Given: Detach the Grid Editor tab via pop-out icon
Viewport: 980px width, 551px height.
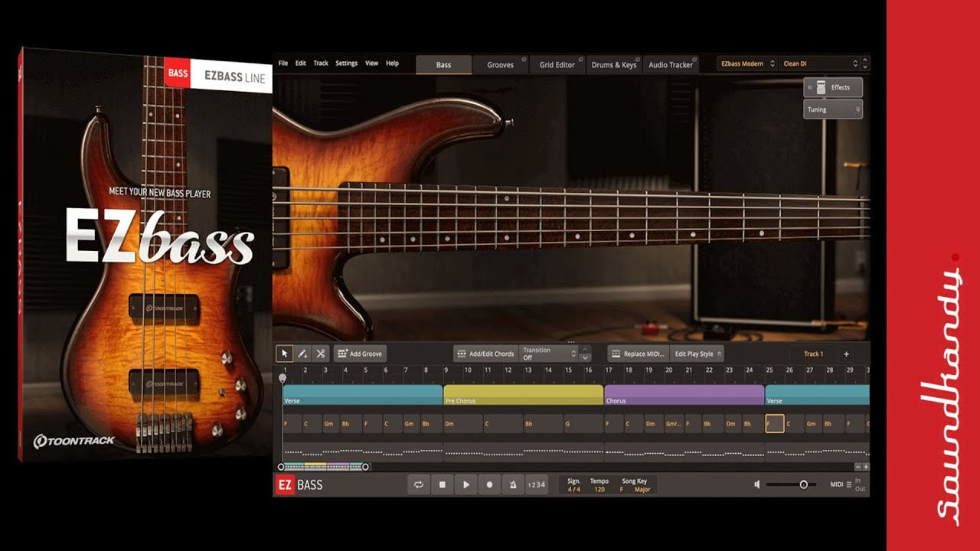Looking at the screenshot, I should pyautogui.click(x=581, y=59).
